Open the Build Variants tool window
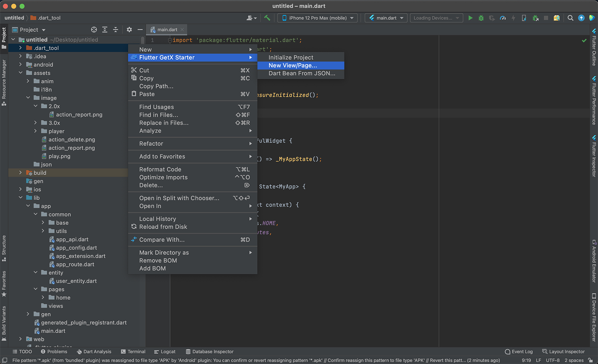 [x=4, y=323]
